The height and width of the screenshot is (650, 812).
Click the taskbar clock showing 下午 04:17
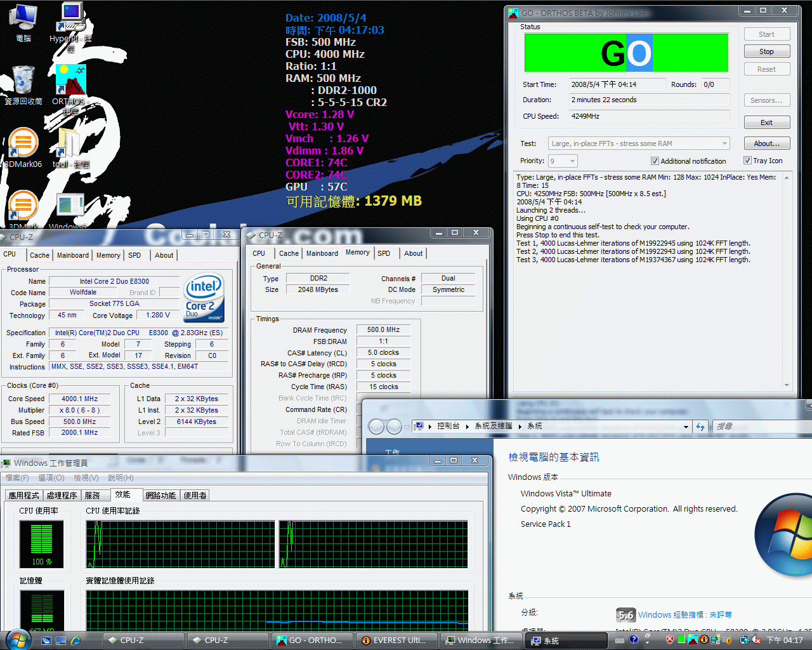tap(785, 640)
